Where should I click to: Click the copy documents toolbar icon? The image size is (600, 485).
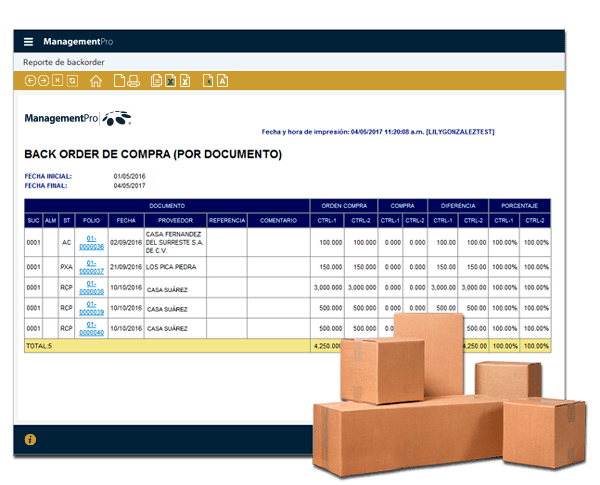[x=156, y=81]
